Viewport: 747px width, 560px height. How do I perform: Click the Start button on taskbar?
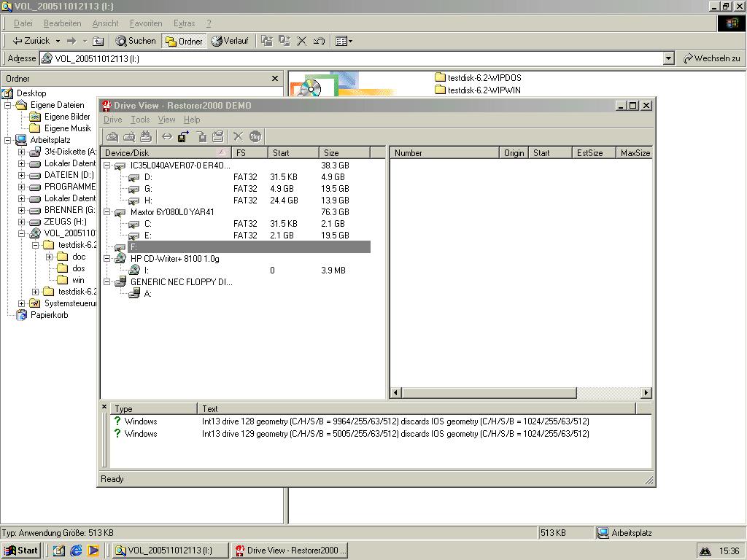pyautogui.click(x=21, y=551)
